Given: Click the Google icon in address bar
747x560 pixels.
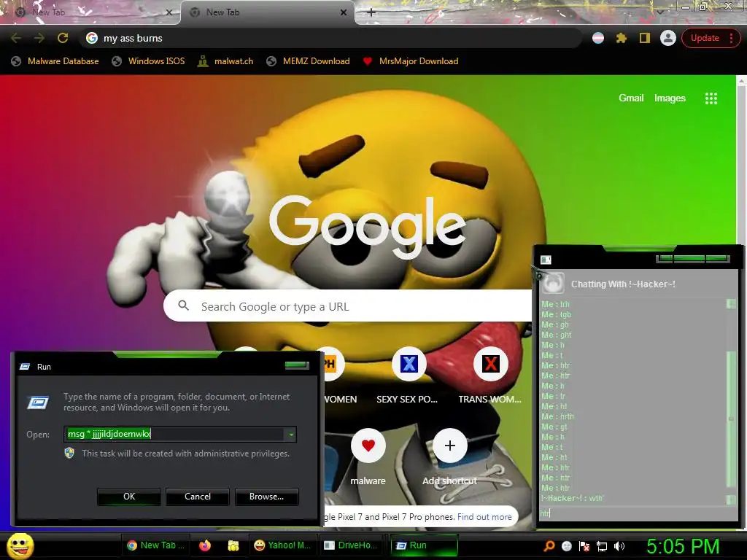Looking at the screenshot, I should (92, 38).
